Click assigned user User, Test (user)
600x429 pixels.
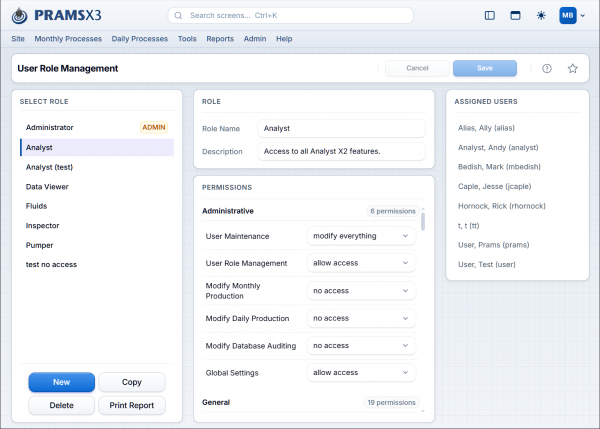tap(487, 264)
